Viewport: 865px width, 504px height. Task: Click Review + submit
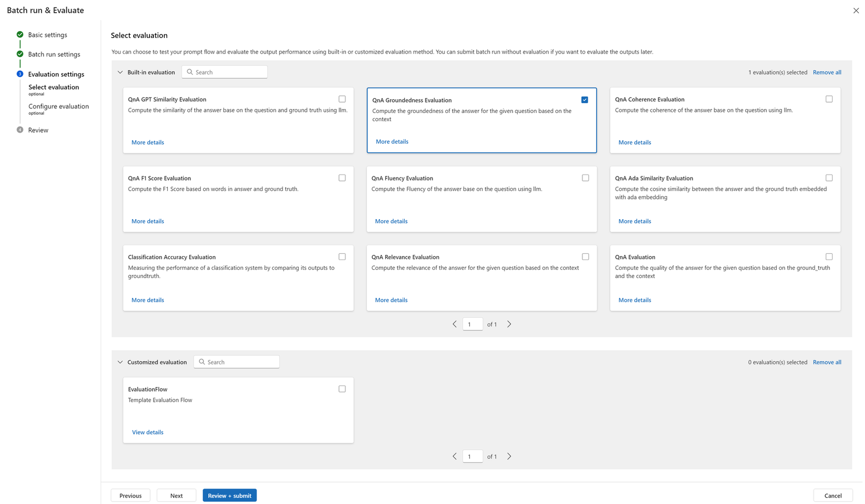pos(230,495)
